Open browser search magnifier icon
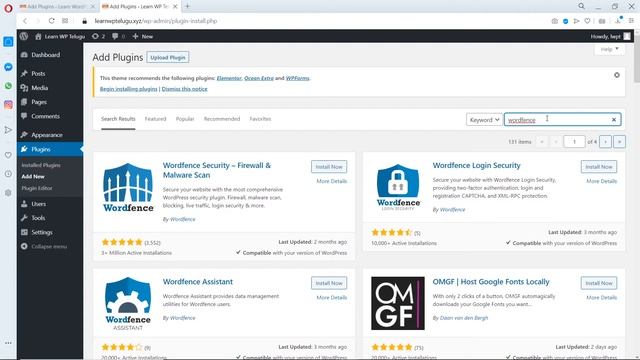 [581, 6]
